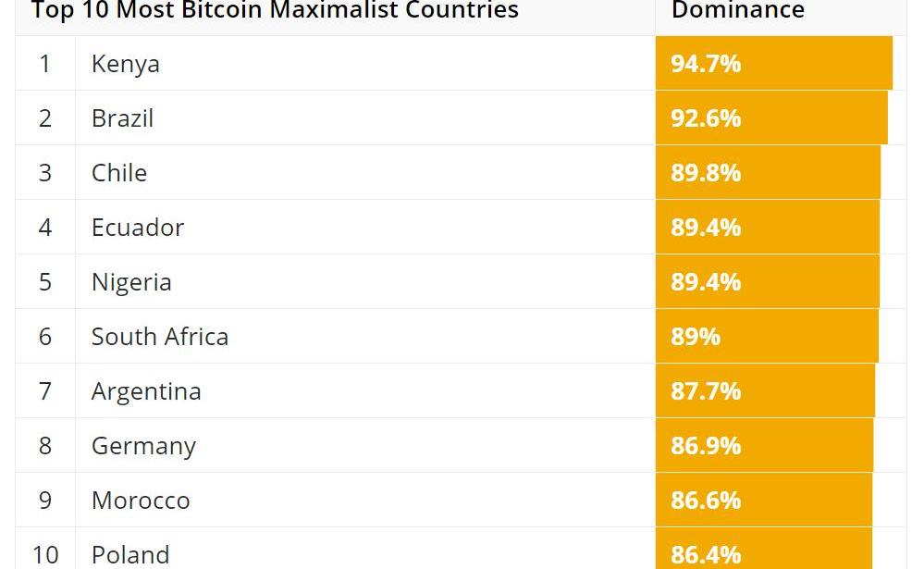This screenshot has width=924, height=569.
Task: Select the Chile row label
Action: (x=119, y=173)
